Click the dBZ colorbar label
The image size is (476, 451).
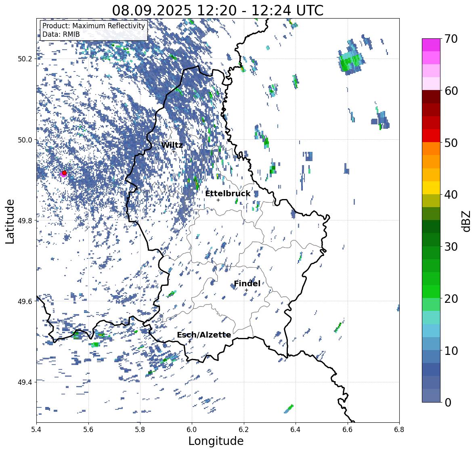[x=467, y=221]
